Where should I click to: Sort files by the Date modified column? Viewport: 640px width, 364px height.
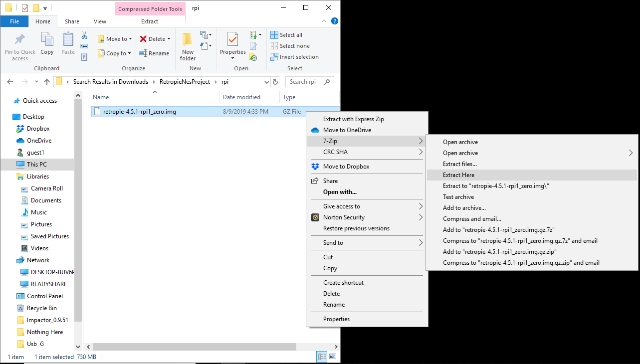[249, 97]
